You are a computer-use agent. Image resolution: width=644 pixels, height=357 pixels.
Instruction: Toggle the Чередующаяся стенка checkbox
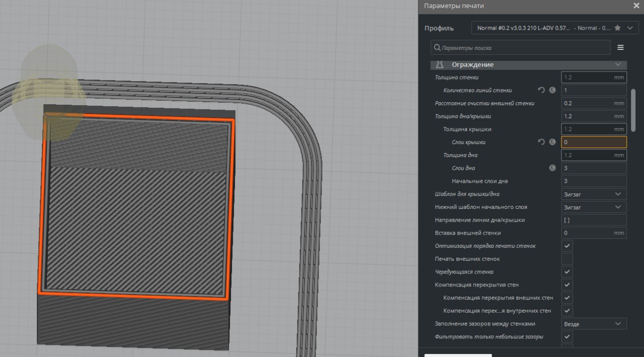tap(567, 272)
